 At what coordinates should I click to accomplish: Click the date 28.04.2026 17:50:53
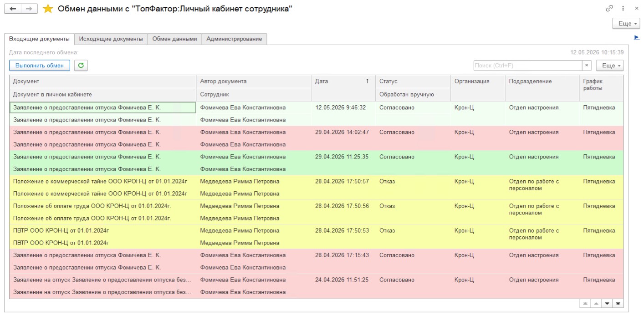pyautogui.click(x=342, y=231)
